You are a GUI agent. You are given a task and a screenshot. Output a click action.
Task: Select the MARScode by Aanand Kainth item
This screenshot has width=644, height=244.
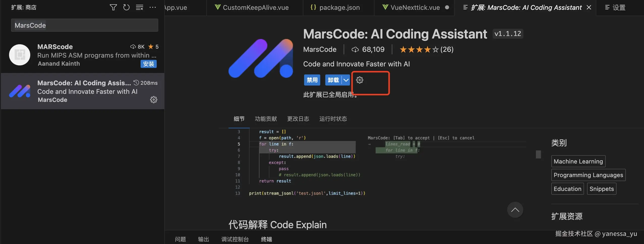[x=83, y=55]
